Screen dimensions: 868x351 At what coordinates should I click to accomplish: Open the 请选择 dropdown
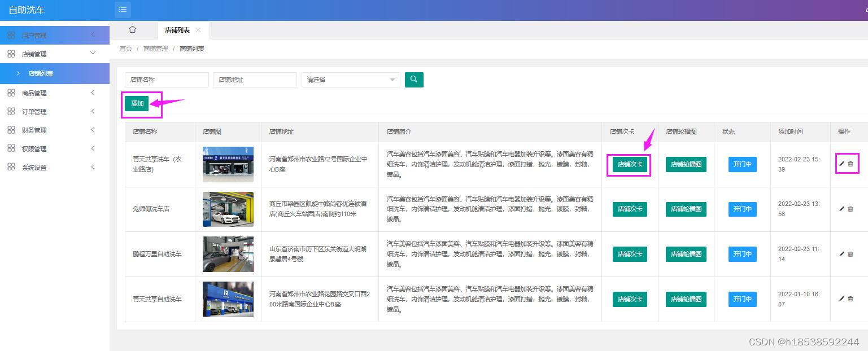click(351, 80)
